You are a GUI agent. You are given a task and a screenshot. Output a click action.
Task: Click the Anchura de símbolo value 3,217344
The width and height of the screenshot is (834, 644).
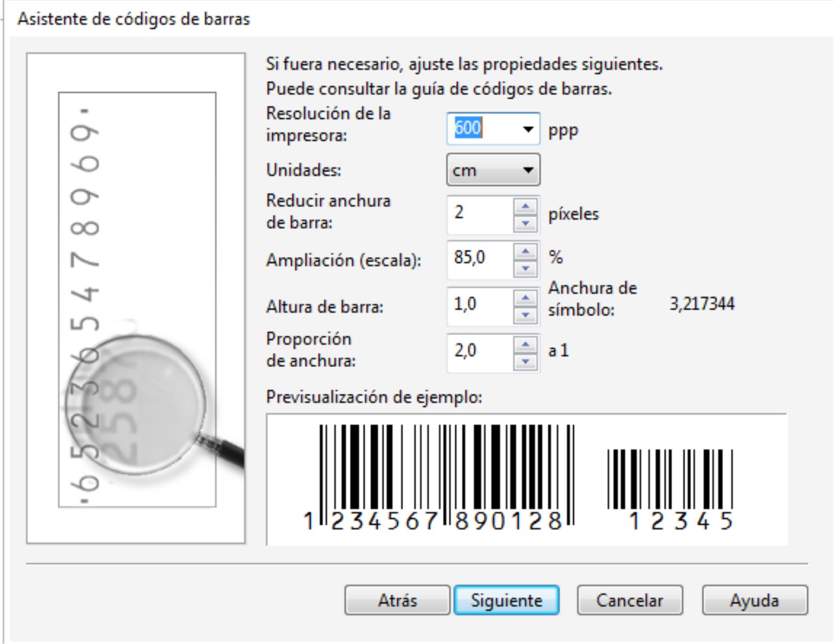[702, 304]
